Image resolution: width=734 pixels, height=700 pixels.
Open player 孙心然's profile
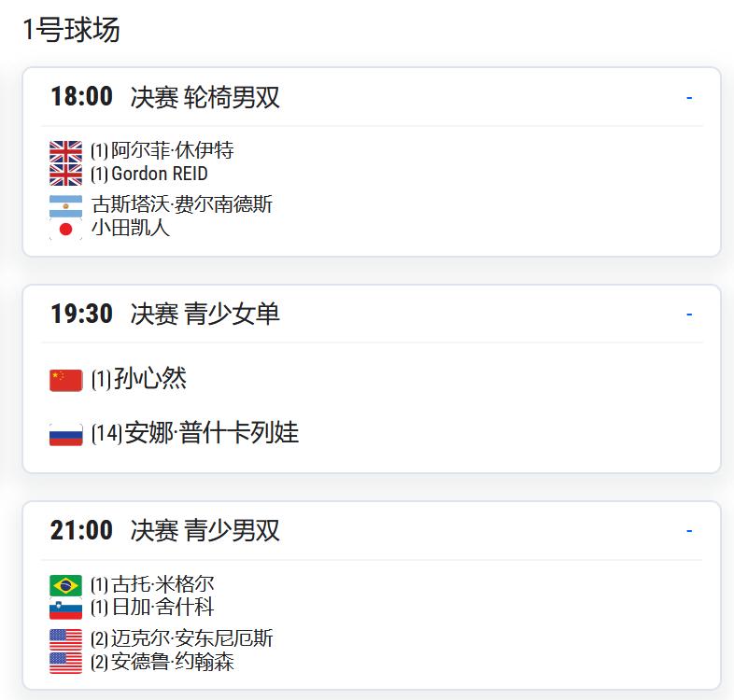tap(149, 379)
